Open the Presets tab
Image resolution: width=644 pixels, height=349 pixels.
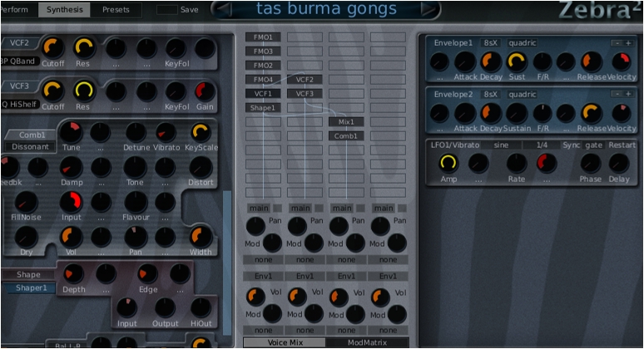coord(116,10)
